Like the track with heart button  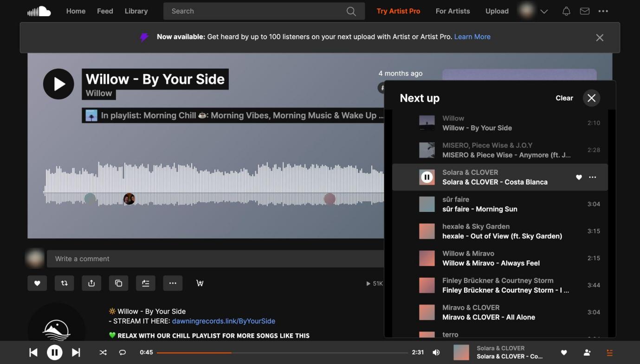37,283
